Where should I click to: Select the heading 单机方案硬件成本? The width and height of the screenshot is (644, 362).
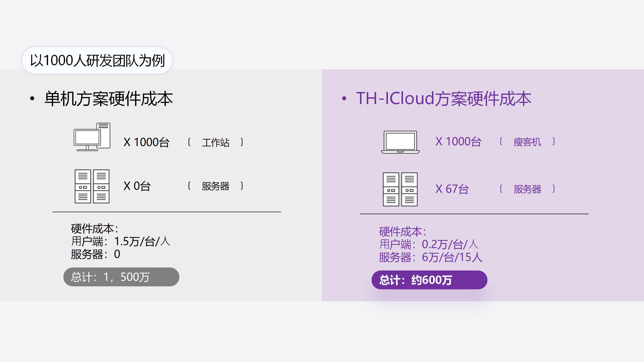pyautogui.click(x=109, y=99)
